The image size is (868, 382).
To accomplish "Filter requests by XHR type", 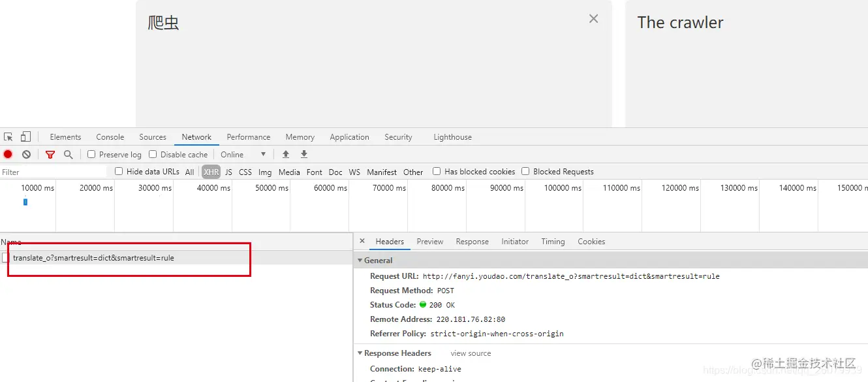I will (x=211, y=172).
